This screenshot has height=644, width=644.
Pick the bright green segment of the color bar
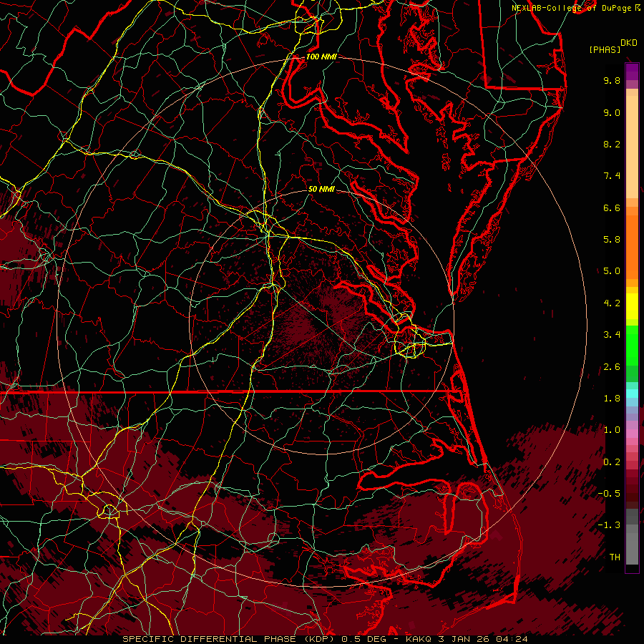[632, 346]
